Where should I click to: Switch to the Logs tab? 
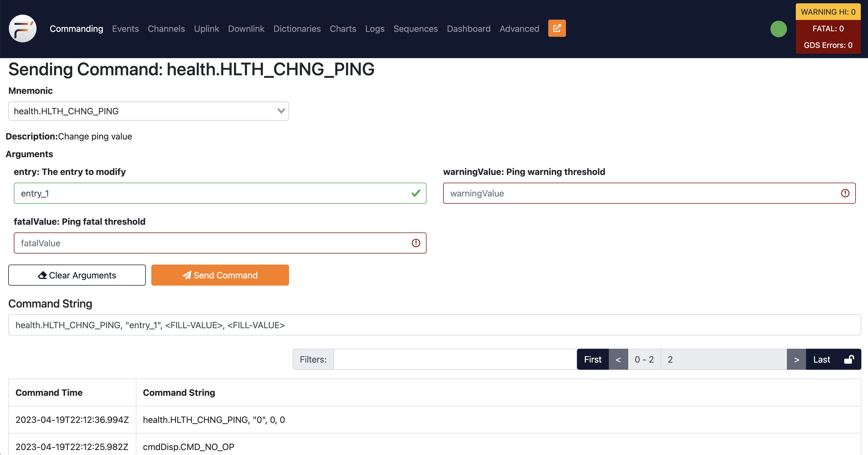coord(374,28)
